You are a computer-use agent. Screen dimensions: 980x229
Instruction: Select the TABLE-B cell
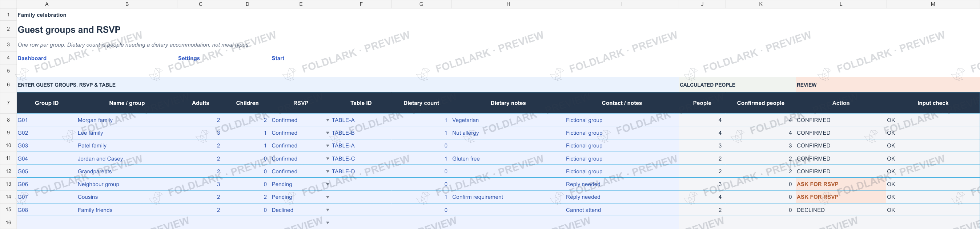tap(361, 133)
